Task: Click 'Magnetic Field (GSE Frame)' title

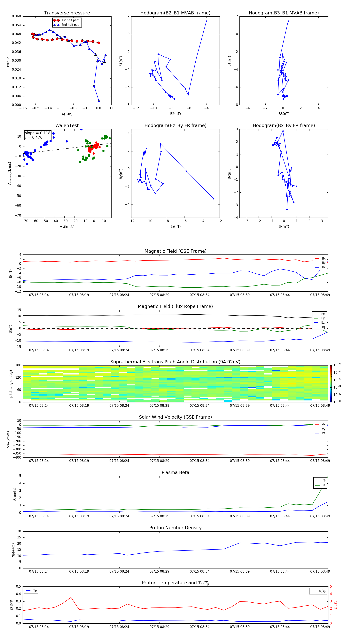Action: (175, 251)
